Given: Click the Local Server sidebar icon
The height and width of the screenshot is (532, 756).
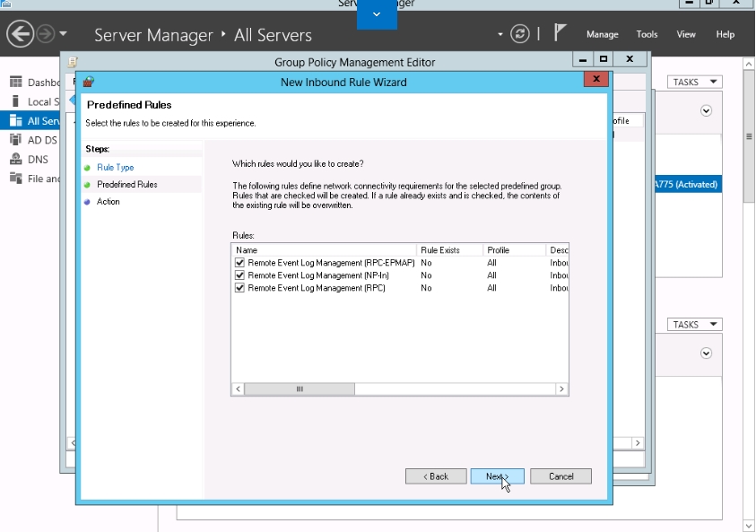Looking at the screenshot, I should (x=15, y=101).
